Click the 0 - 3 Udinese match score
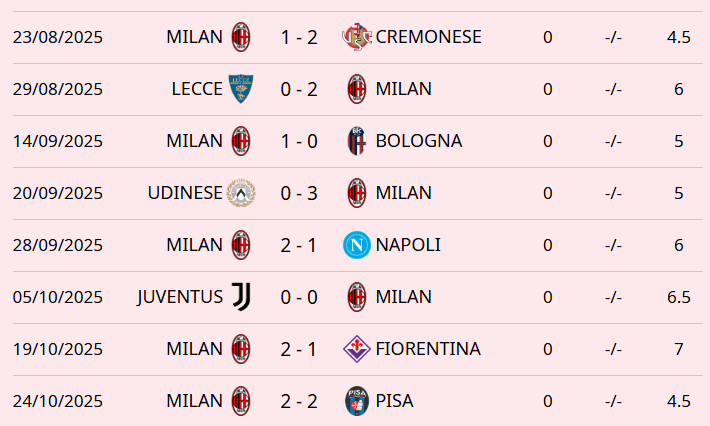Image resolution: width=710 pixels, height=426 pixels. point(299,193)
